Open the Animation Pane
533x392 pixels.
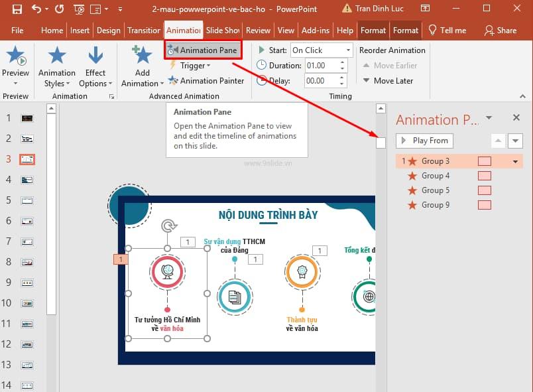204,50
